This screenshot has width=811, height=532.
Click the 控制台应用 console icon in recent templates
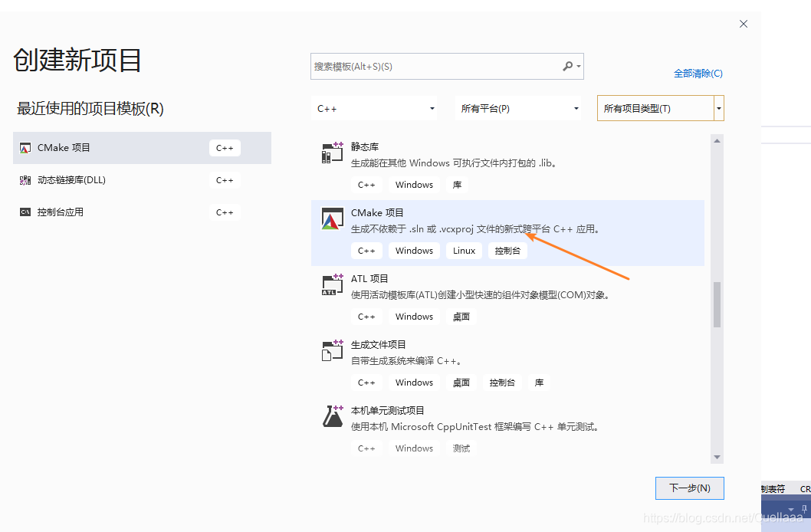(x=25, y=212)
